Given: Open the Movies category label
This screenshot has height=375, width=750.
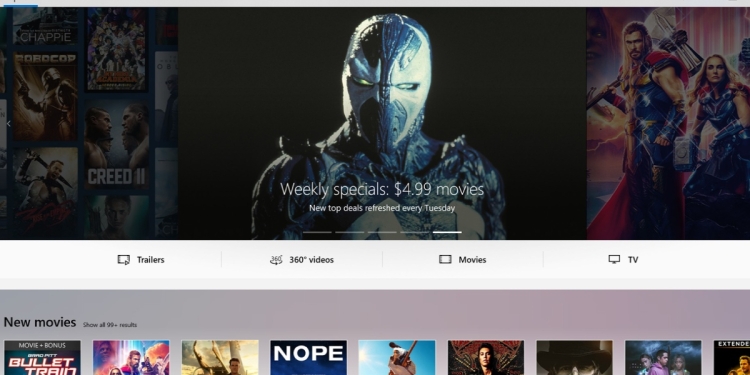Looking at the screenshot, I should pos(472,260).
